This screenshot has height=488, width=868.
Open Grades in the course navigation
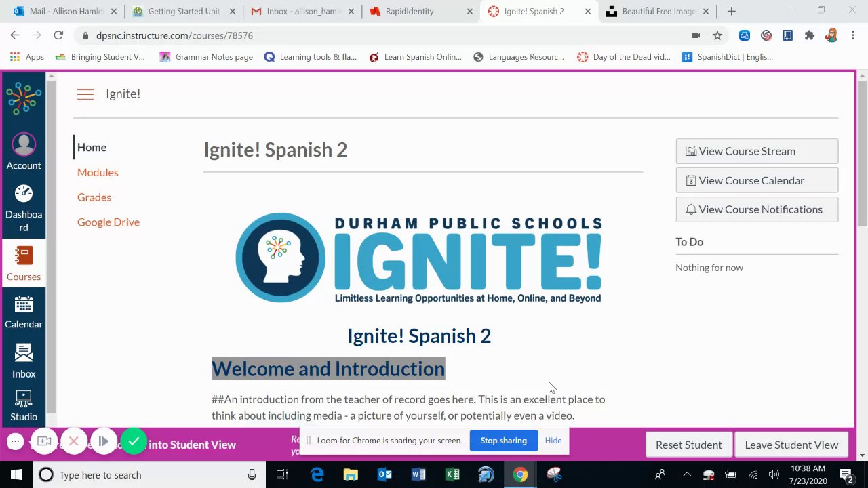point(94,197)
